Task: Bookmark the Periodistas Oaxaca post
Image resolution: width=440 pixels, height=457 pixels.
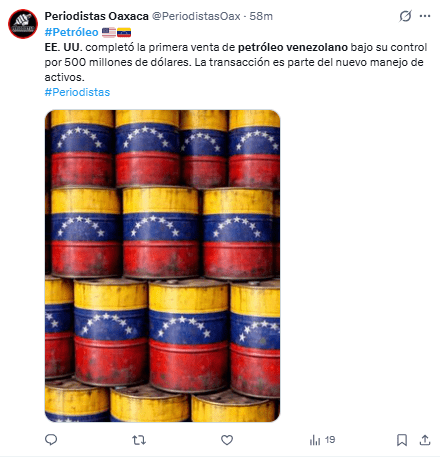Action: pos(402,440)
